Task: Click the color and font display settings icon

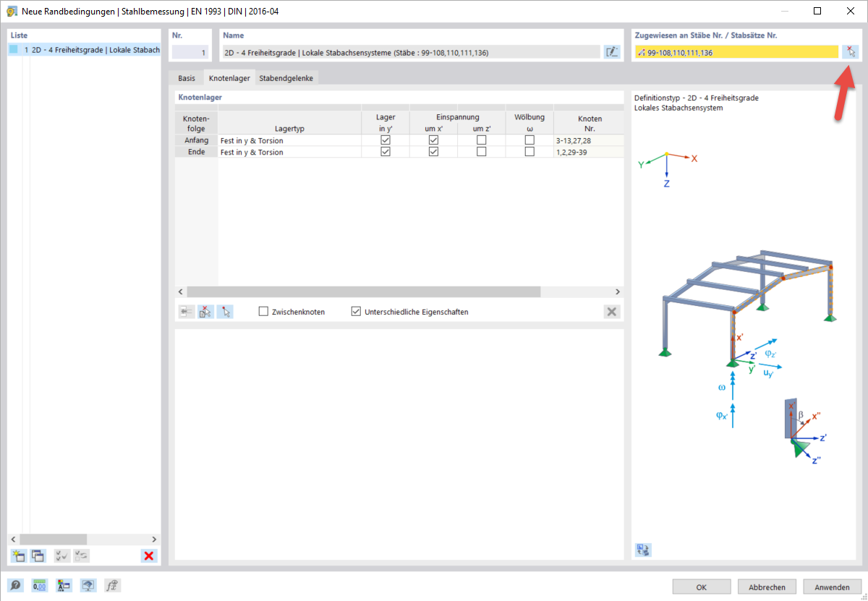Action: click(64, 586)
